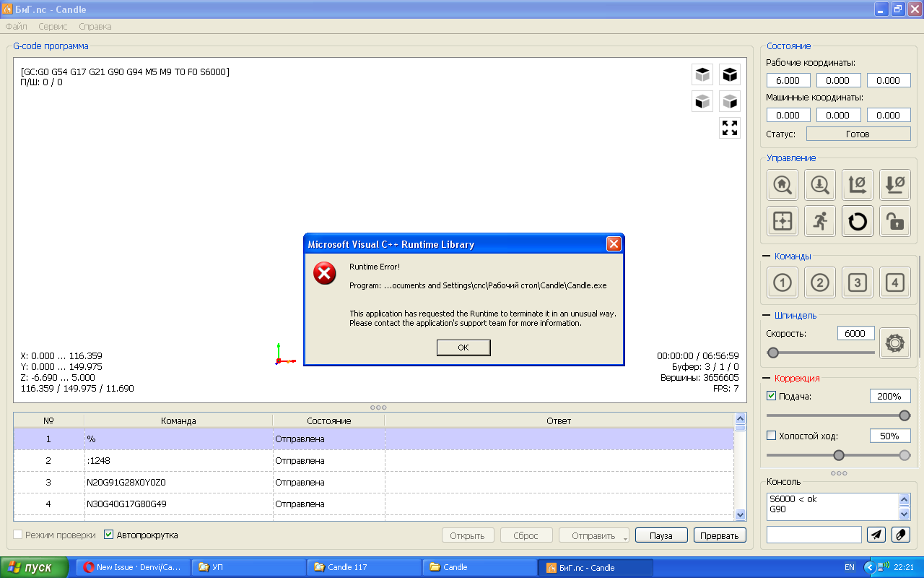Toggle the Режим проверки checkbox
Viewport: 924px width, 578px height.
(18, 535)
